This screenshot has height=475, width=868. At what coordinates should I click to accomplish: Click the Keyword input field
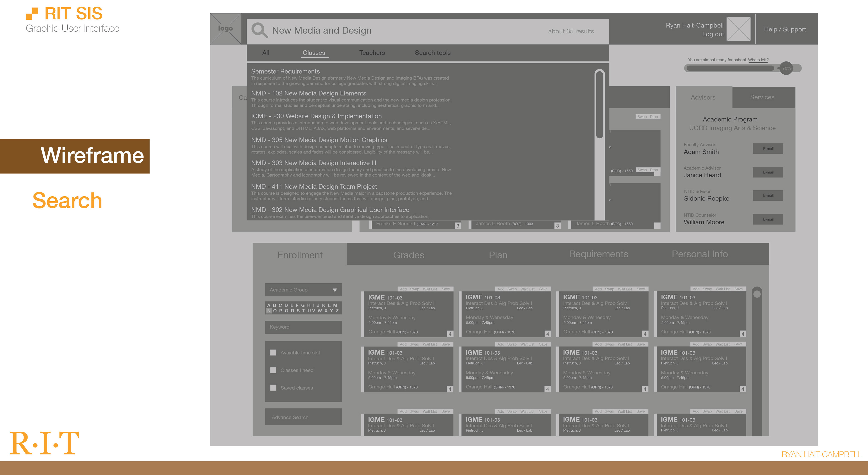(303, 327)
